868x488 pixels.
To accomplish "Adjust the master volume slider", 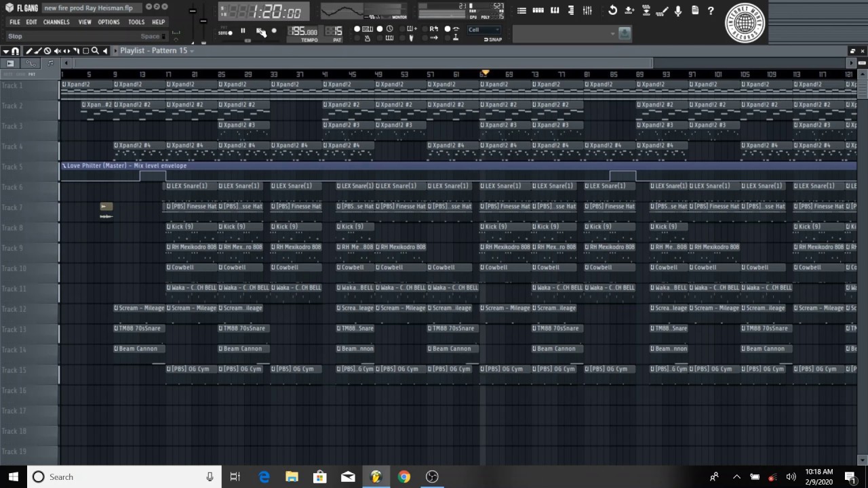I will (x=192, y=12).
